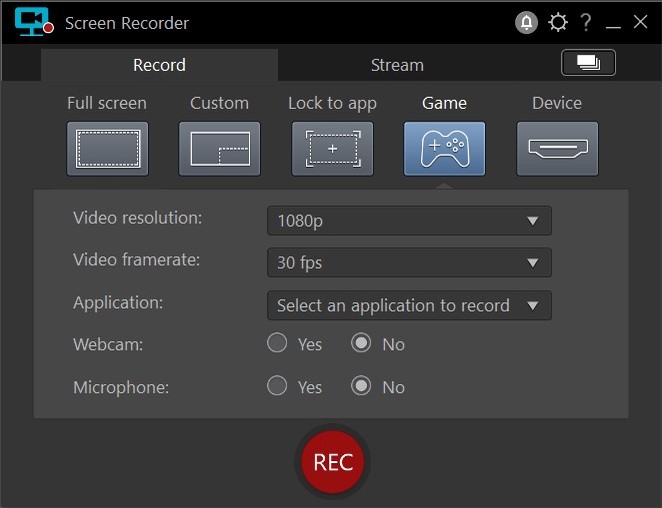
Task: Select No for Webcam
Action: [361, 344]
